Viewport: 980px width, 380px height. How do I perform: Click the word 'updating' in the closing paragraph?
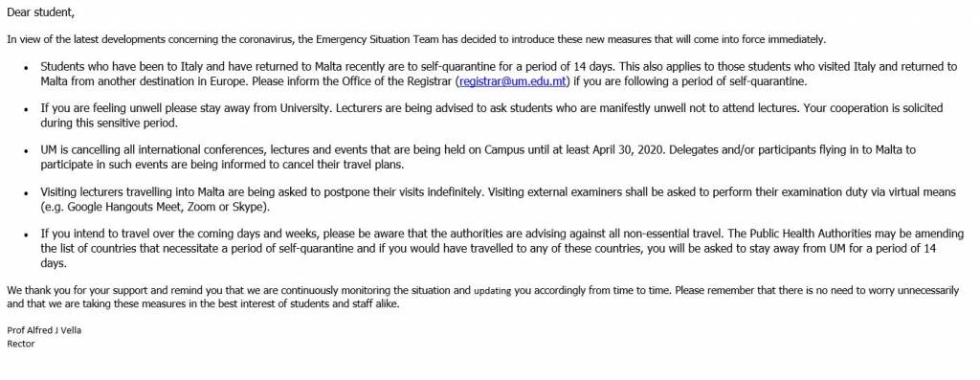click(x=493, y=291)
